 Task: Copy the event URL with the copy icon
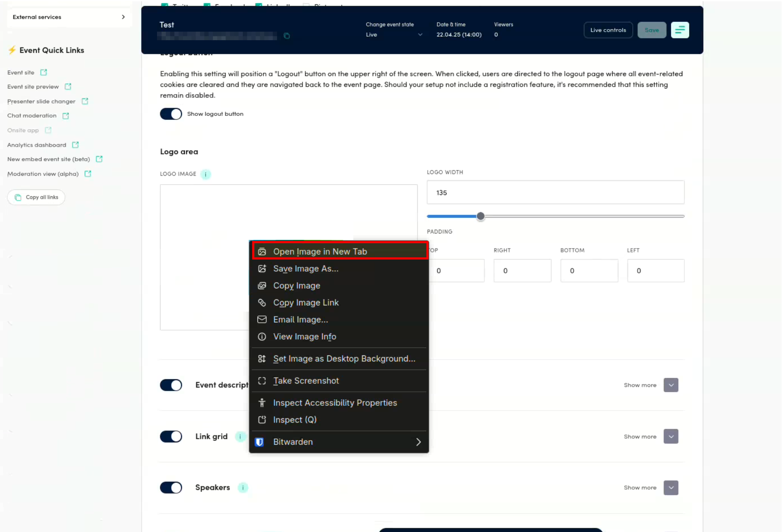point(287,36)
